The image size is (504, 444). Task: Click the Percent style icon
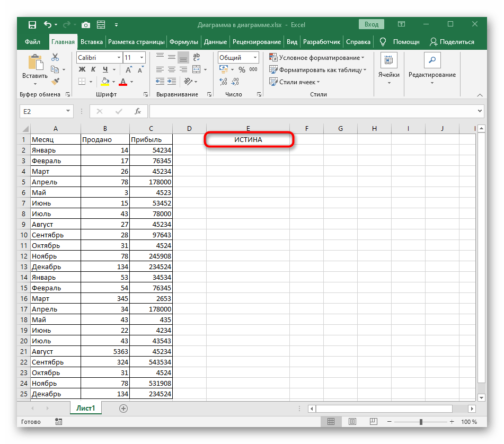[242, 69]
